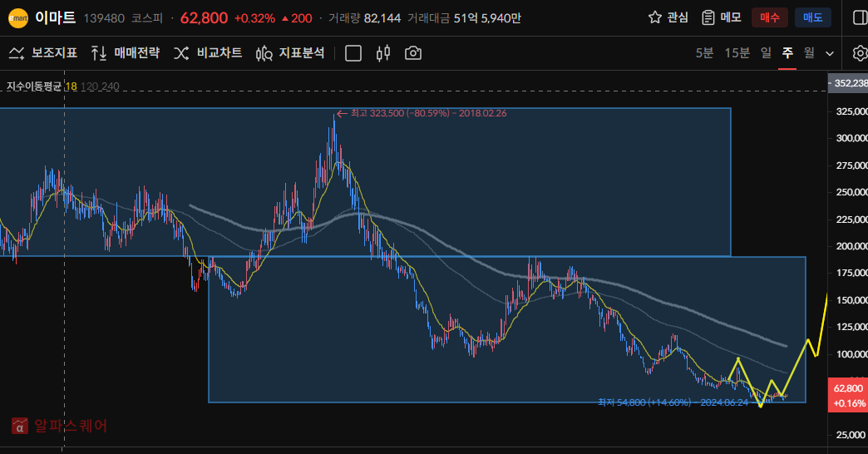Switch to 15분 interval
868x454 pixels.
(737, 53)
